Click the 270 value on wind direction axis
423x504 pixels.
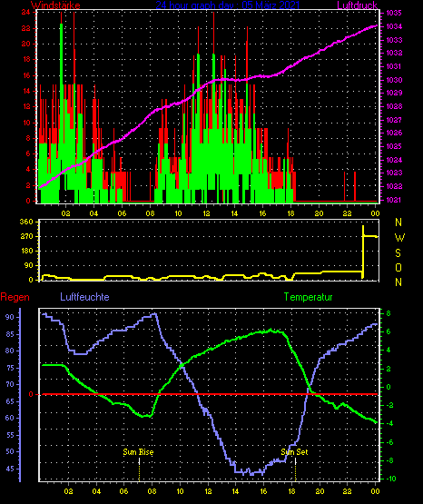(26, 236)
